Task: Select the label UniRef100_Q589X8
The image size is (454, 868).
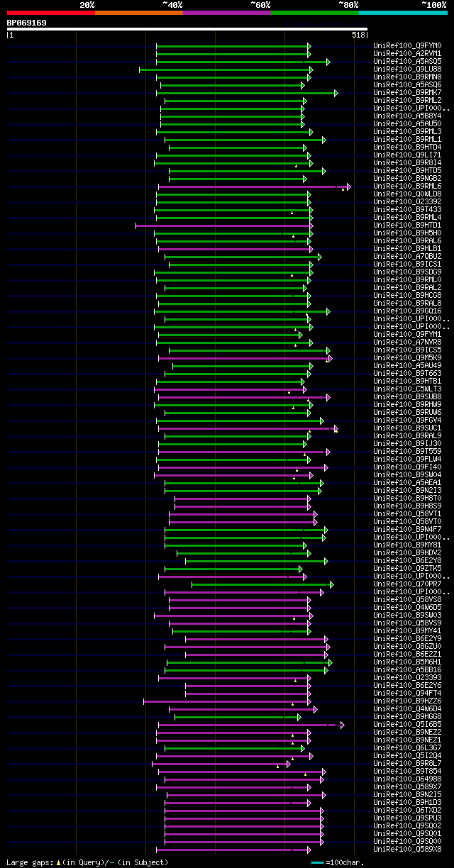Action: [x=407, y=849]
